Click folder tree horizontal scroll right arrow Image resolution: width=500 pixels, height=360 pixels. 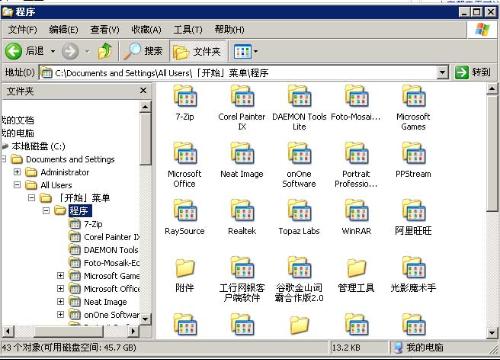133,331
